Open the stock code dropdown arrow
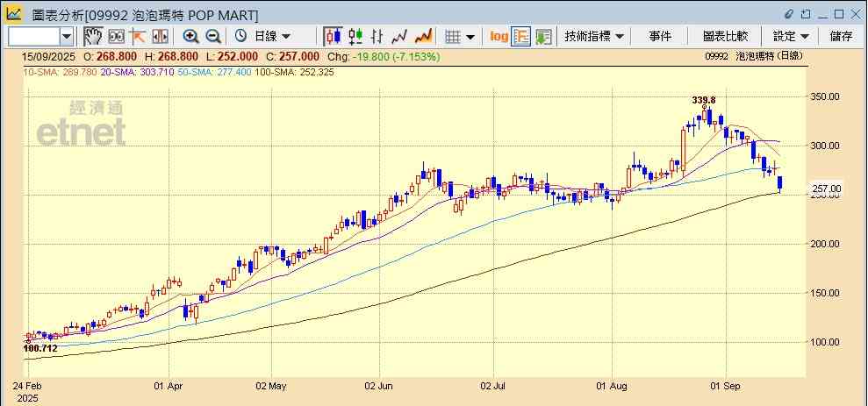The height and width of the screenshot is (406, 868). click(67, 37)
